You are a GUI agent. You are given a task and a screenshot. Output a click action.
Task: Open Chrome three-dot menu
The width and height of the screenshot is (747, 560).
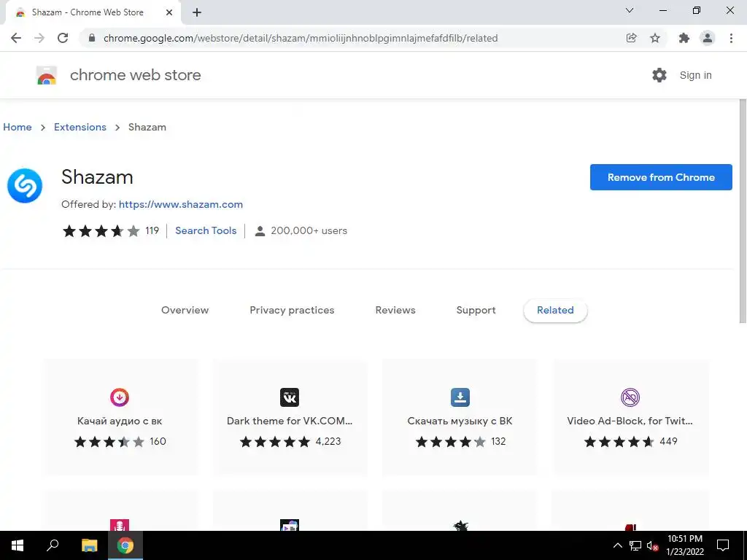point(731,38)
